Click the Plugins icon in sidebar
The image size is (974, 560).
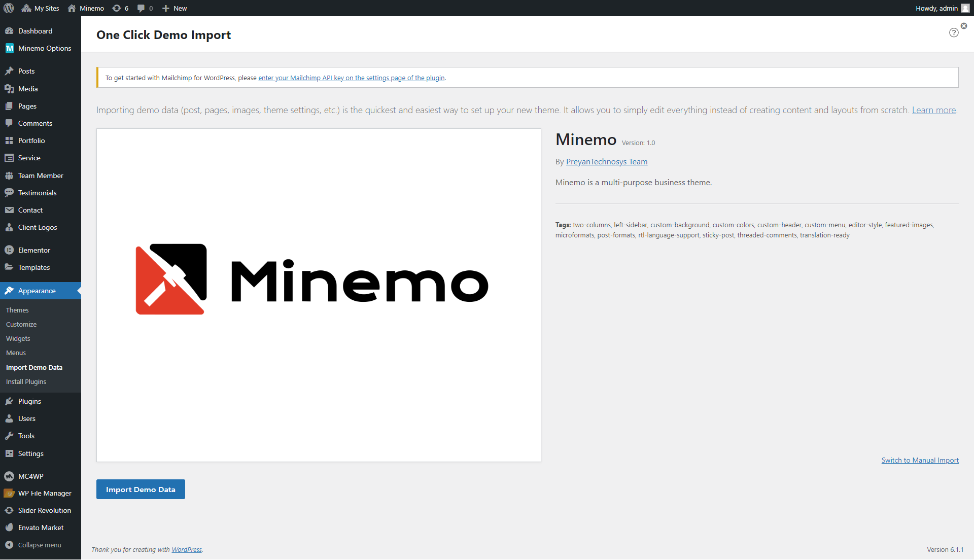(9, 401)
